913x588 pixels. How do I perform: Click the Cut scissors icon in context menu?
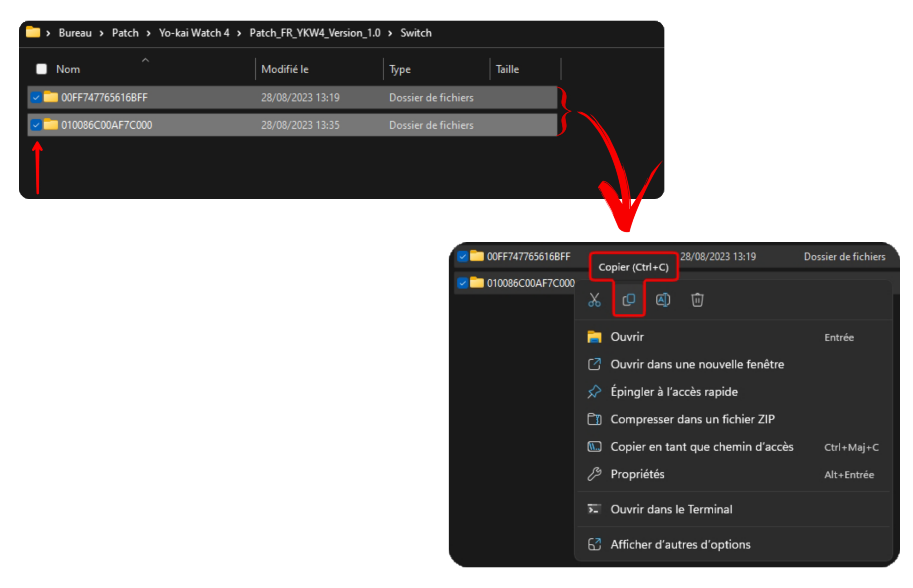[594, 300]
